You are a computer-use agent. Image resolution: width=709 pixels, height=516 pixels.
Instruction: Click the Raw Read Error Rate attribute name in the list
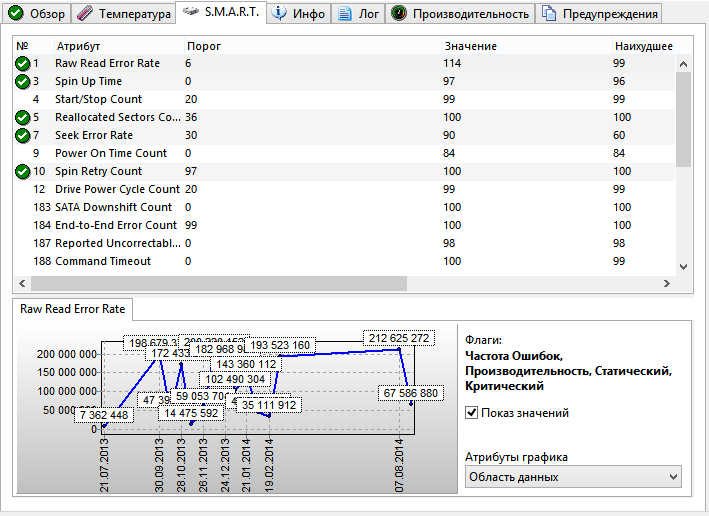(108, 63)
